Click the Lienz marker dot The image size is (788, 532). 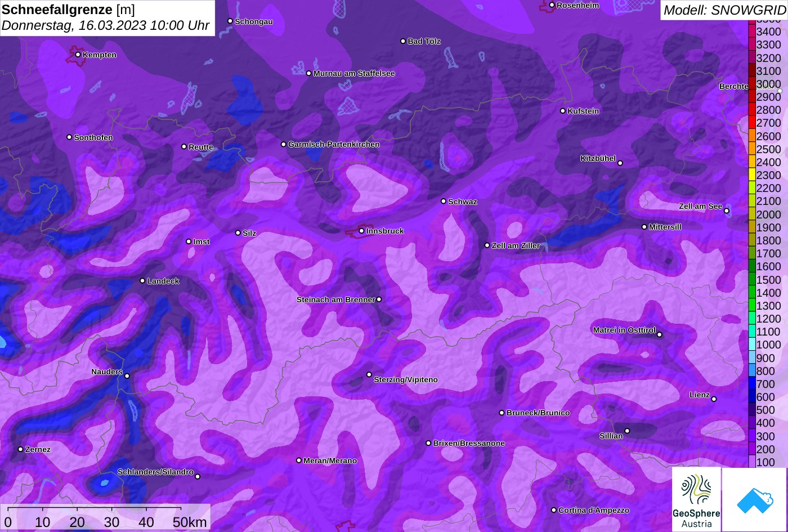tap(714, 399)
